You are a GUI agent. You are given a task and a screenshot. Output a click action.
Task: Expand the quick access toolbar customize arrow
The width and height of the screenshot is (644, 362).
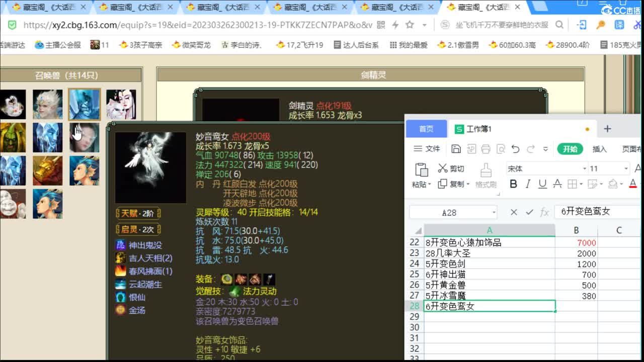coord(545,149)
